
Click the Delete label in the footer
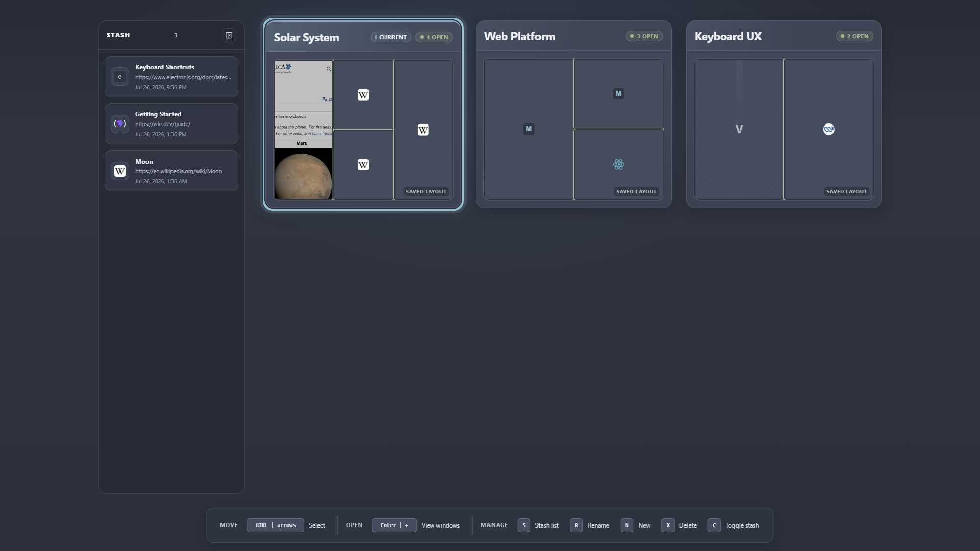coord(688,525)
